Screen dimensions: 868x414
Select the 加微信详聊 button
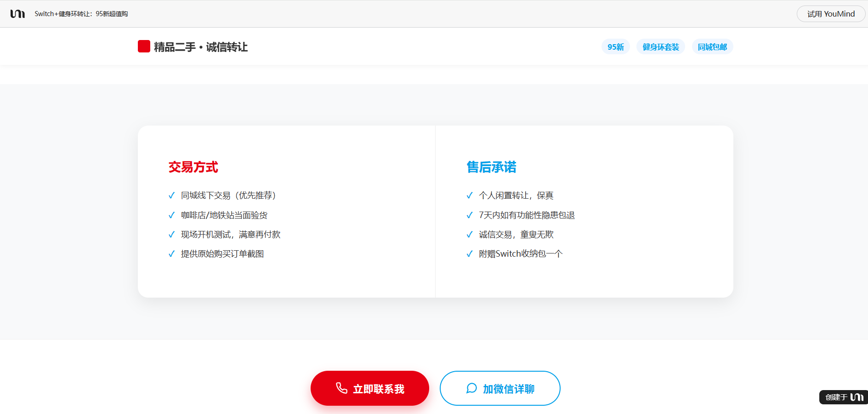pos(500,388)
